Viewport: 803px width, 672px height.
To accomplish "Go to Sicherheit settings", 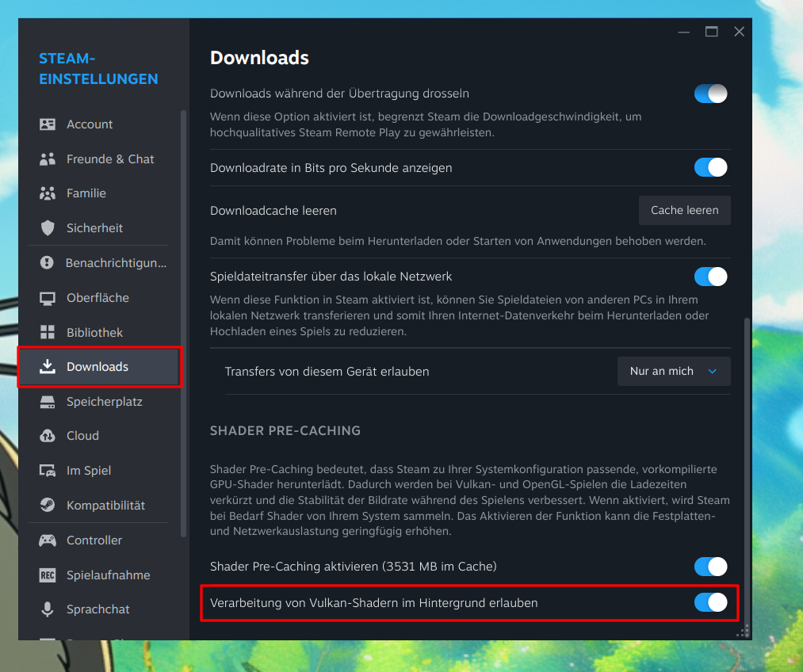I will tap(98, 227).
